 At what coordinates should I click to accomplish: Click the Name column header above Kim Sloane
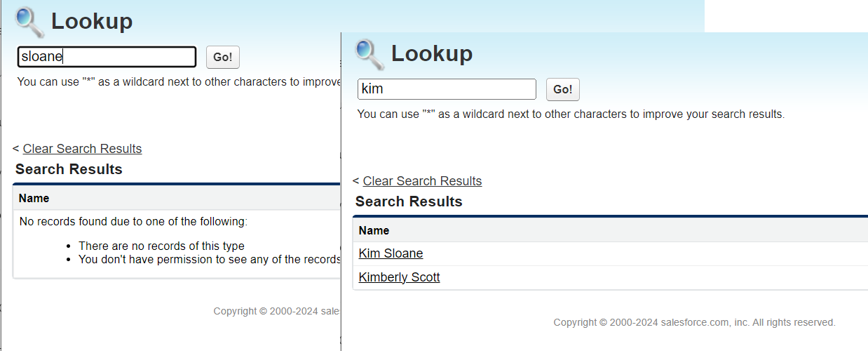click(374, 230)
